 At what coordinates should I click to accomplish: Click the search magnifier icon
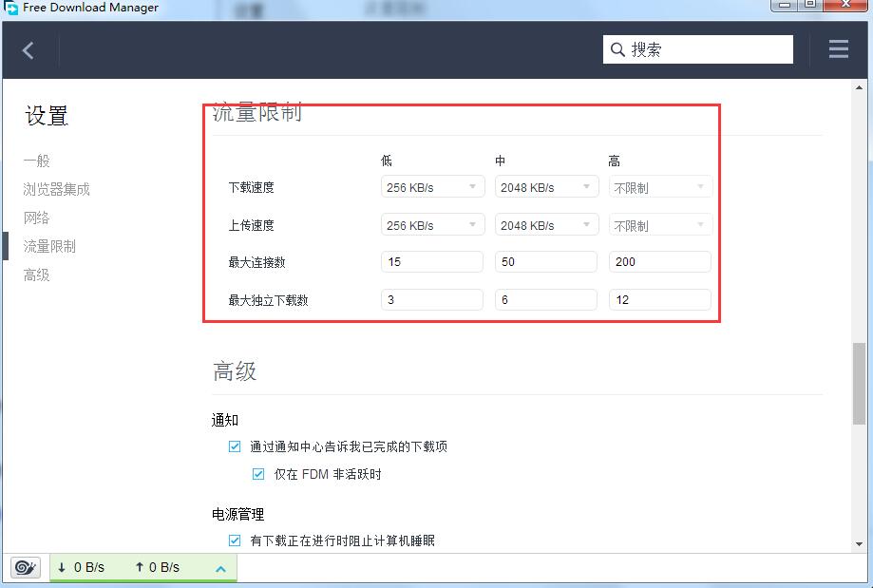coord(618,48)
